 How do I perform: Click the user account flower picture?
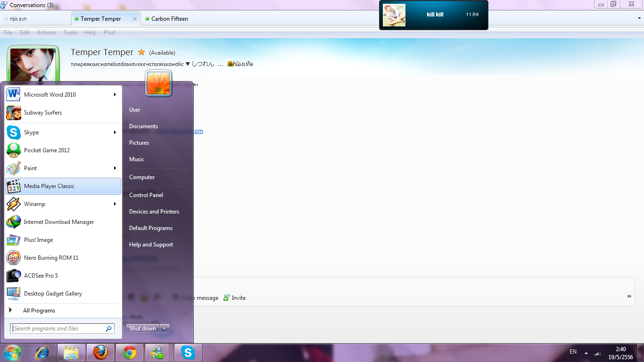tap(158, 83)
